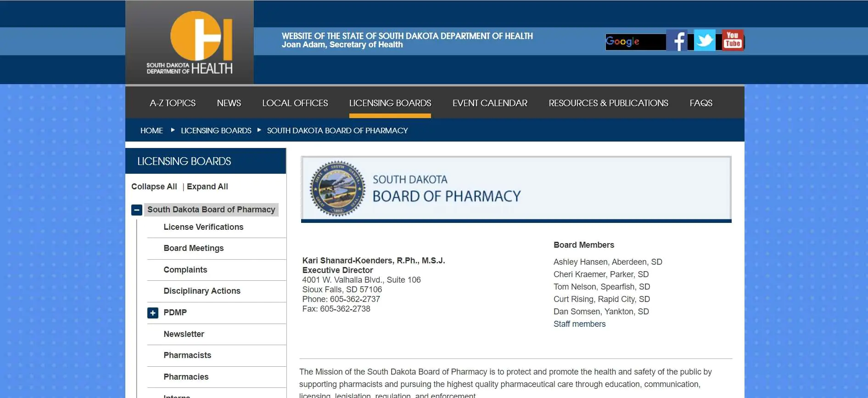Open License Verifications in sidebar
868x398 pixels.
(x=203, y=227)
